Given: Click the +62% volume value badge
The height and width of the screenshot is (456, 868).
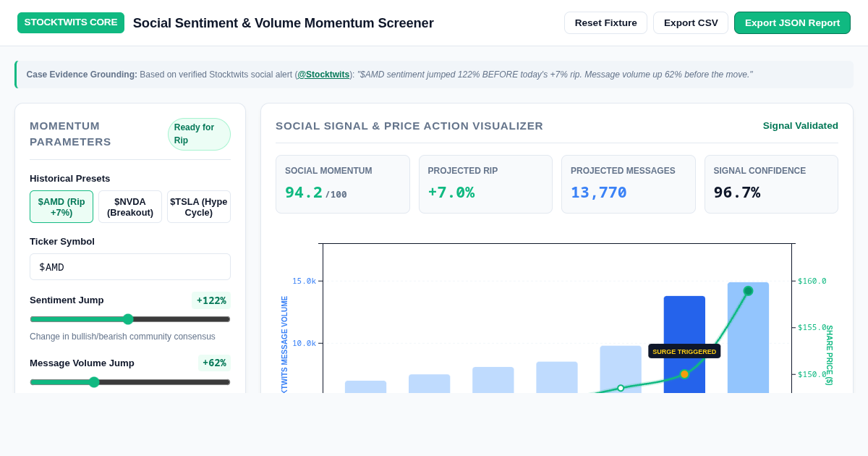Looking at the screenshot, I should [x=214, y=363].
